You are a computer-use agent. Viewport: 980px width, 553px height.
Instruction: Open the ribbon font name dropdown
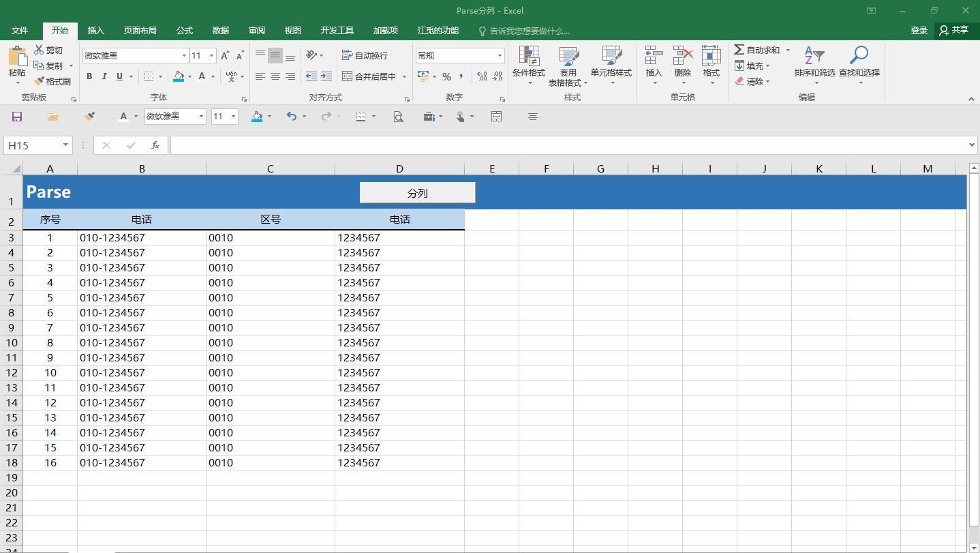coord(184,56)
